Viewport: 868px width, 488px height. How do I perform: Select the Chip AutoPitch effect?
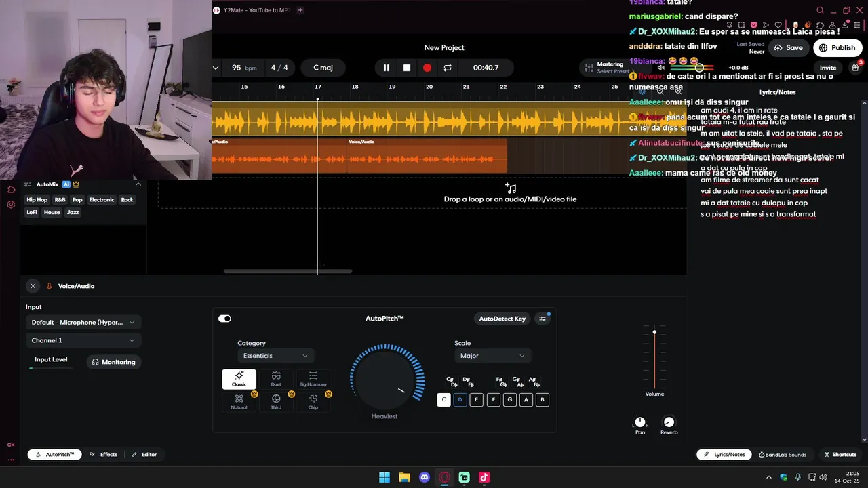[313, 402]
